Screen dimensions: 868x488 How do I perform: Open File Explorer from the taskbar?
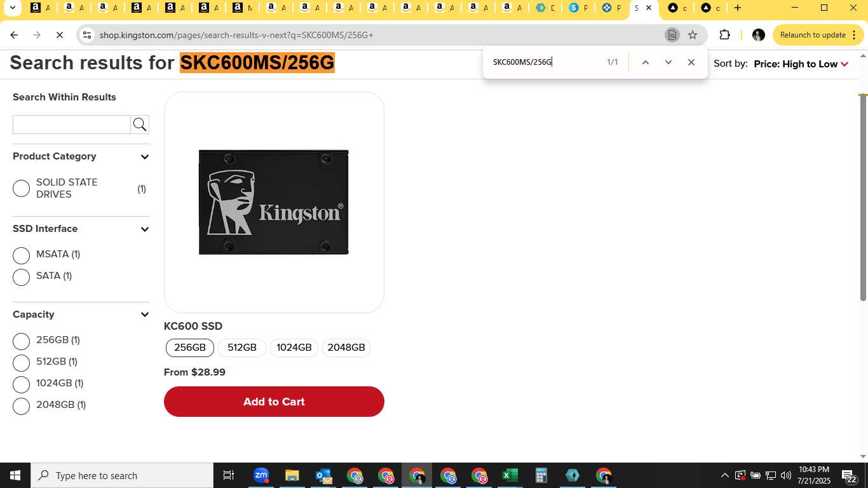tap(292, 475)
